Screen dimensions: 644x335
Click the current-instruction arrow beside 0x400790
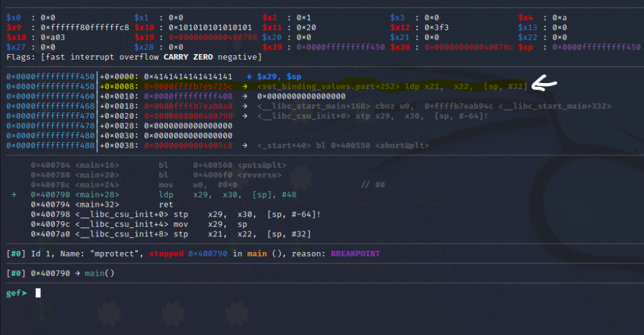click(14, 195)
